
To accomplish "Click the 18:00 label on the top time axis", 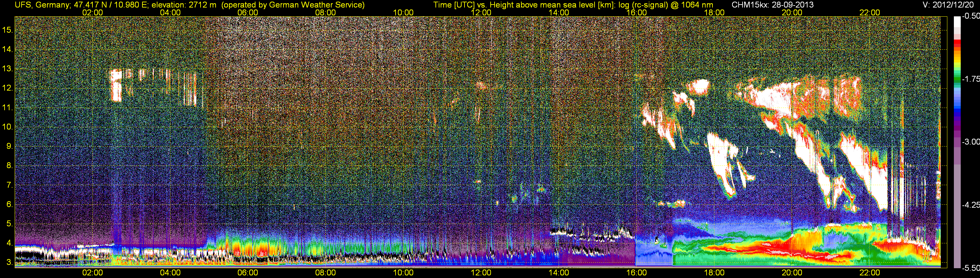I will (x=714, y=12).
